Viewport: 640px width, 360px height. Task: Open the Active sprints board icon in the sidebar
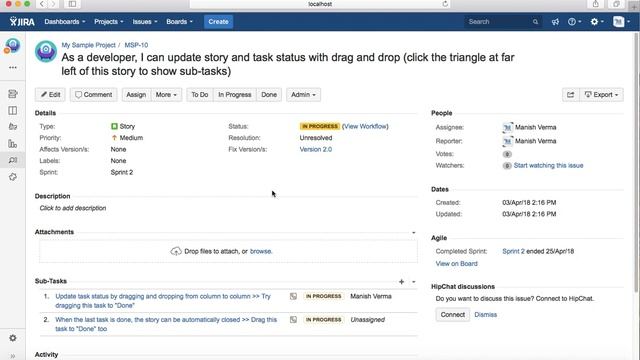tap(13, 111)
